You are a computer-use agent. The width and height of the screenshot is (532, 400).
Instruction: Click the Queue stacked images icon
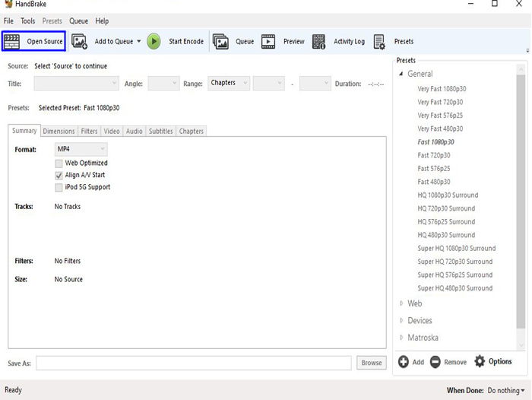pyautogui.click(x=220, y=41)
